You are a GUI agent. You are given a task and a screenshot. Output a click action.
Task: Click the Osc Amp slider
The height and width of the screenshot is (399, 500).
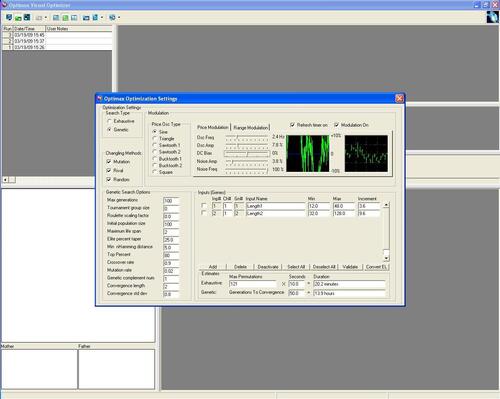pyautogui.click(x=247, y=145)
